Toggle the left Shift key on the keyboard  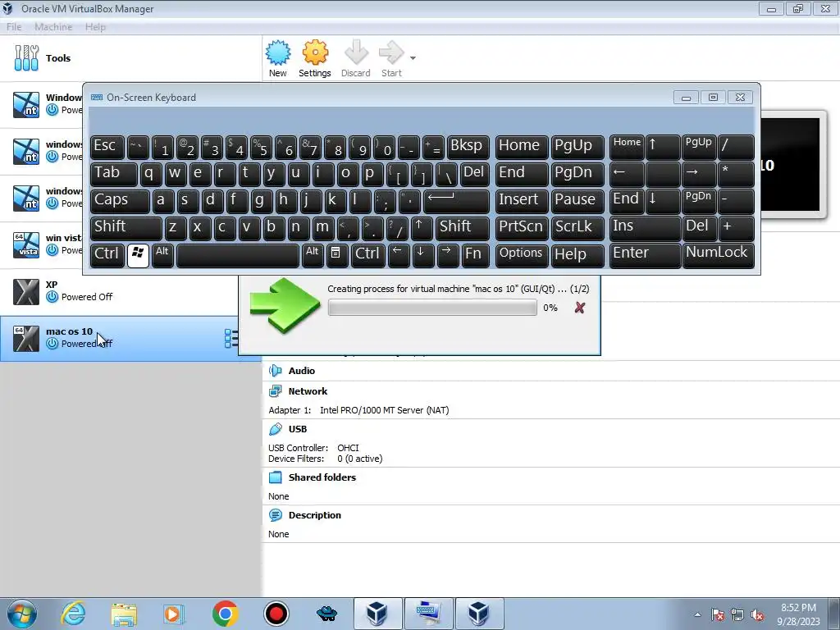pyautogui.click(x=126, y=228)
